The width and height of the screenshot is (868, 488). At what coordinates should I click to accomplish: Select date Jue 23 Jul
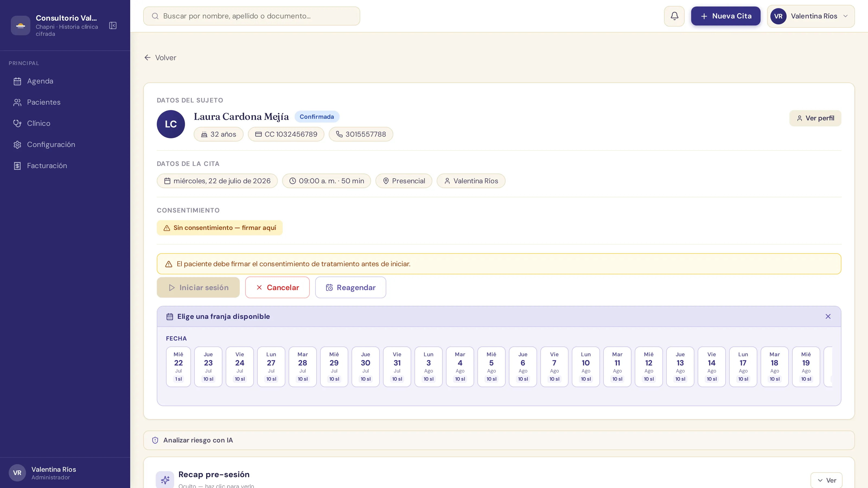point(208,367)
